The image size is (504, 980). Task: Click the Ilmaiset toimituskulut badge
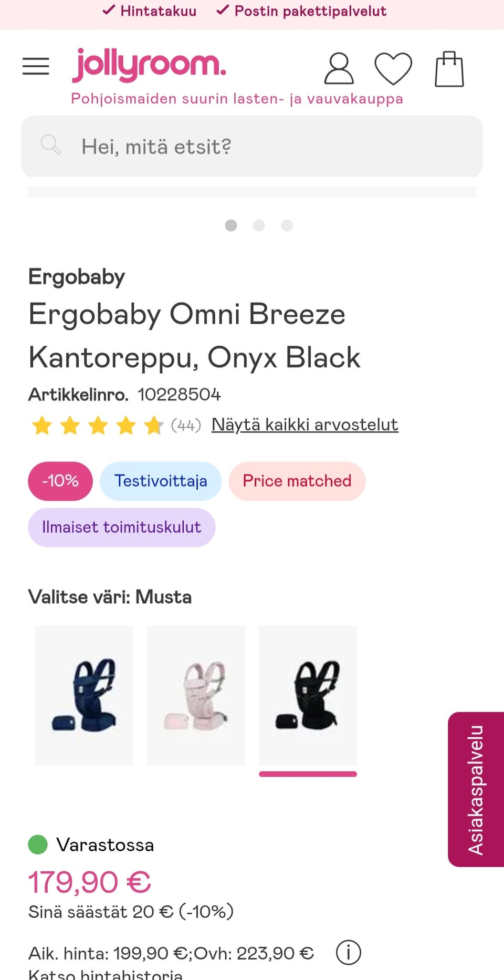(x=122, y=527)
